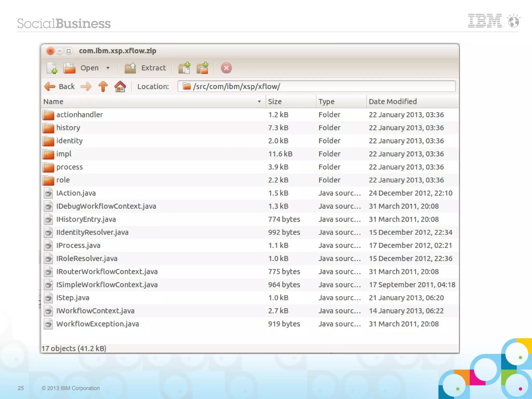
Task: Sort files by Size column header
Action: [x=275, y=102]
